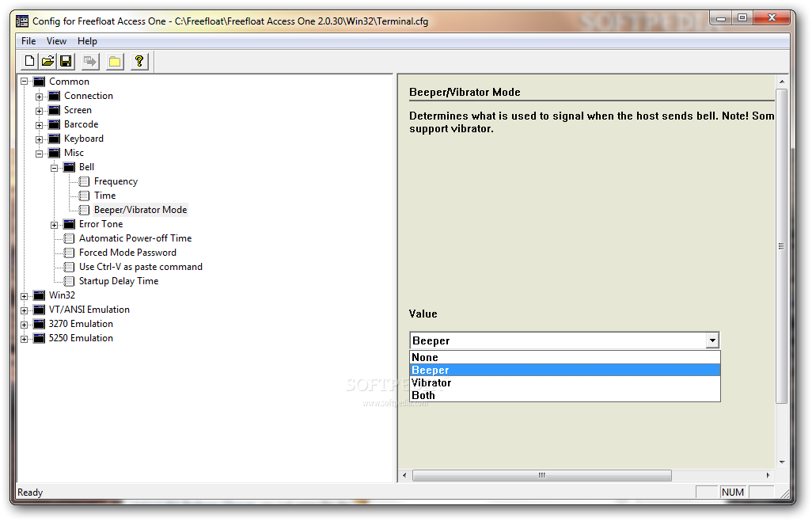Click the app icon in title bar
The width and height of the screenshot is (812, 521).
coord(22,21)
